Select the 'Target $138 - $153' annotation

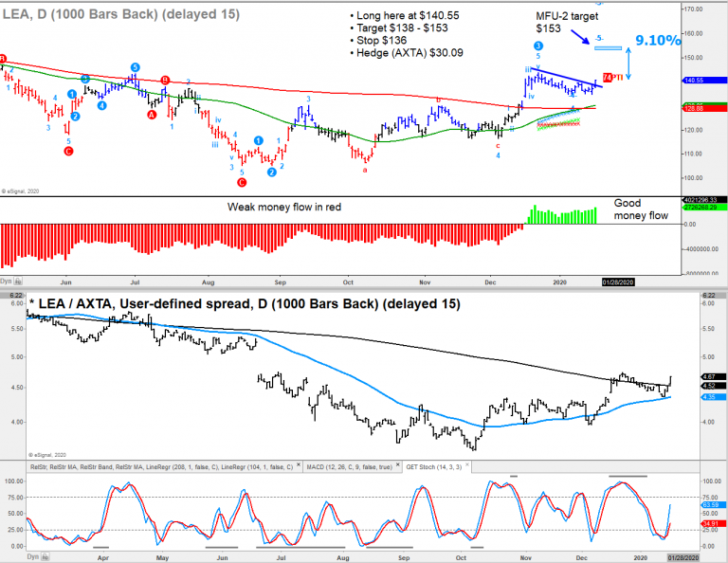tap(399, 27)
